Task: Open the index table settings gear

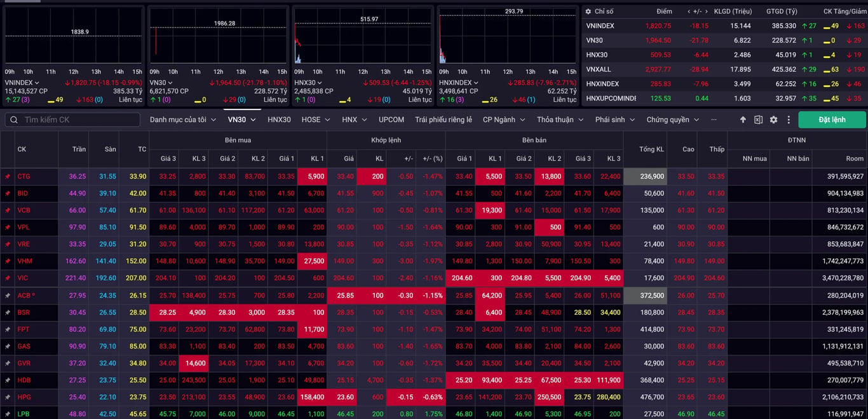Action: click(588, 11)
